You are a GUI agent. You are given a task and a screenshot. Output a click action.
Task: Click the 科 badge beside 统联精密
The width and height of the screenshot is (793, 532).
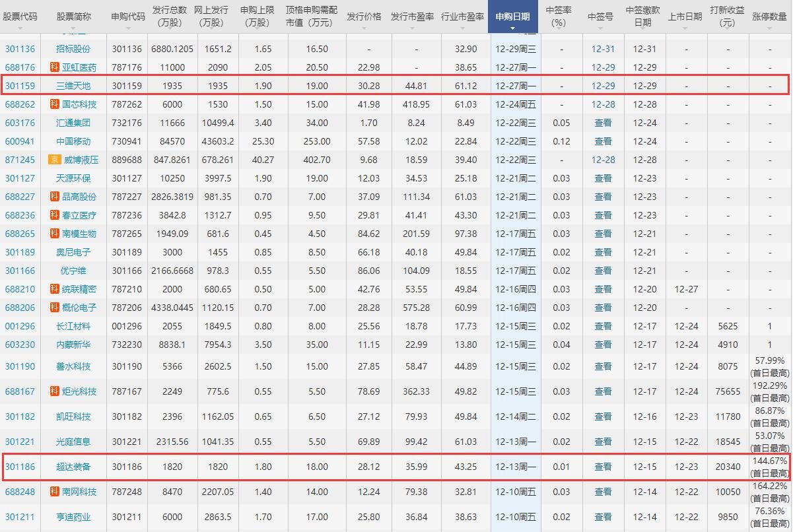55,289
